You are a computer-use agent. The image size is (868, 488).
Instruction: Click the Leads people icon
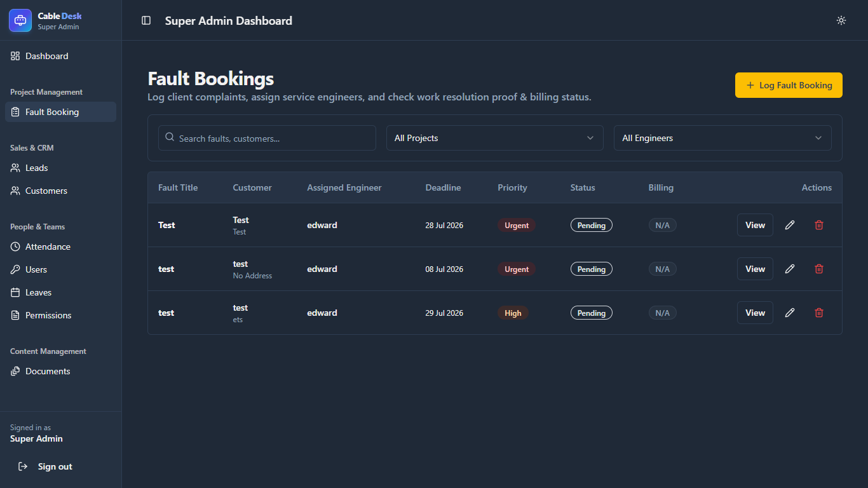[x=15, y=168]
